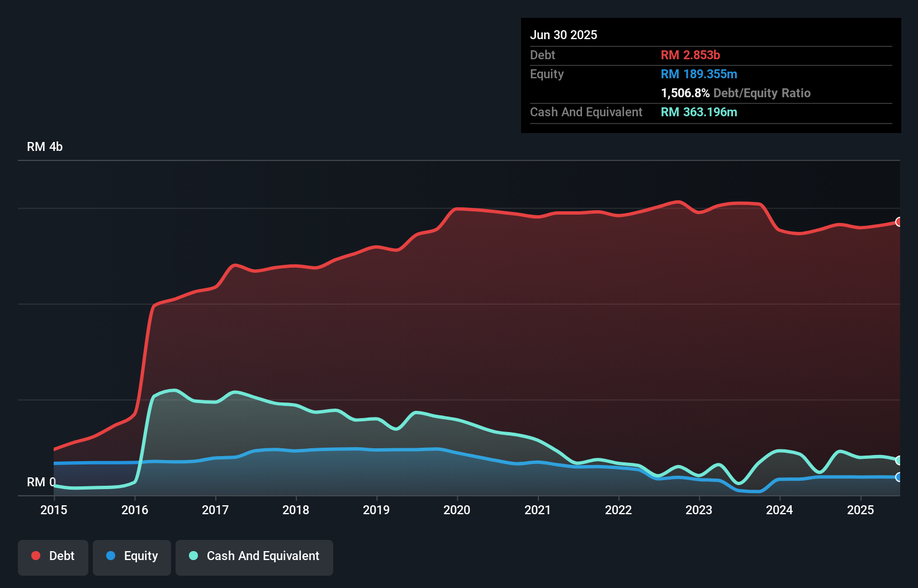This screenshot has width=918, height=588.
Task: Select the Cash And Equivalent endpoint marker
Action: pyautogui.click(x=899, y=460)
